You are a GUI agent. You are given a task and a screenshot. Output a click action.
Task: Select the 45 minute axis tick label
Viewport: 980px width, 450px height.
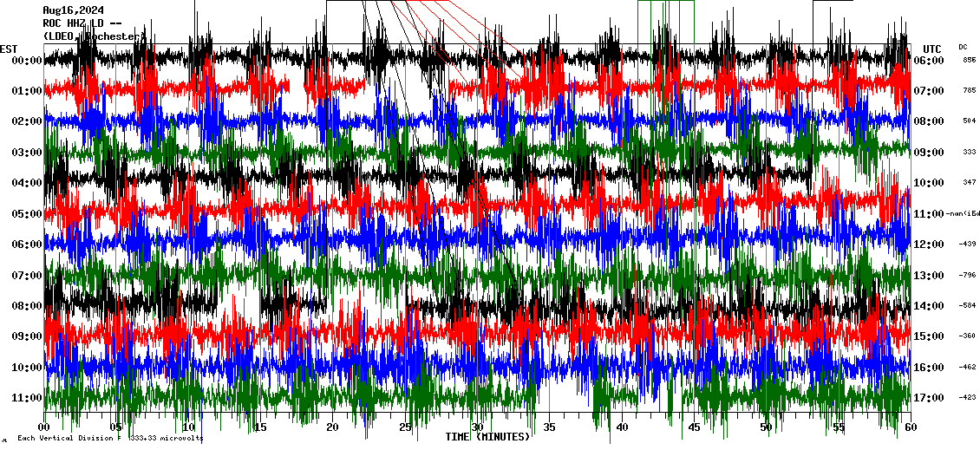click(694, 427)
